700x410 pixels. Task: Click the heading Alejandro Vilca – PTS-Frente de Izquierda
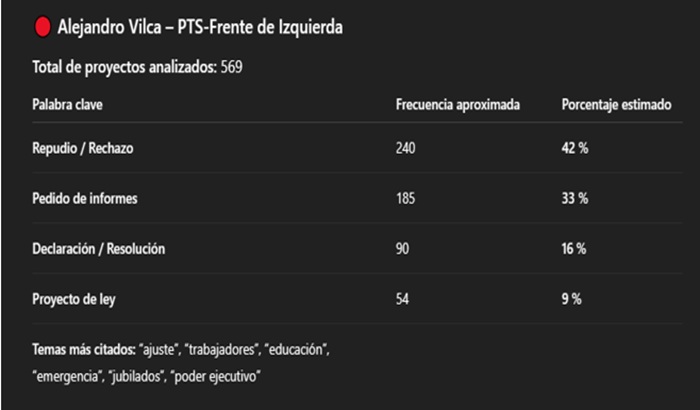[x=200, y=28]
